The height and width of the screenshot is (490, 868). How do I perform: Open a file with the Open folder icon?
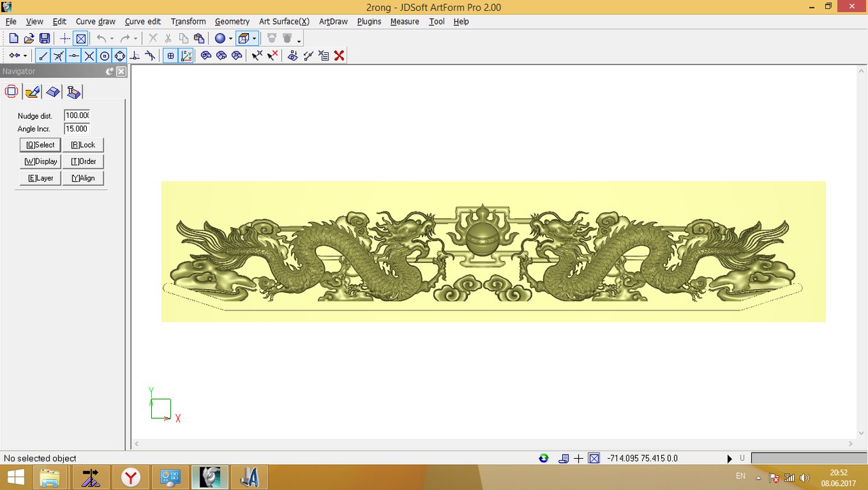coord(29,39)
